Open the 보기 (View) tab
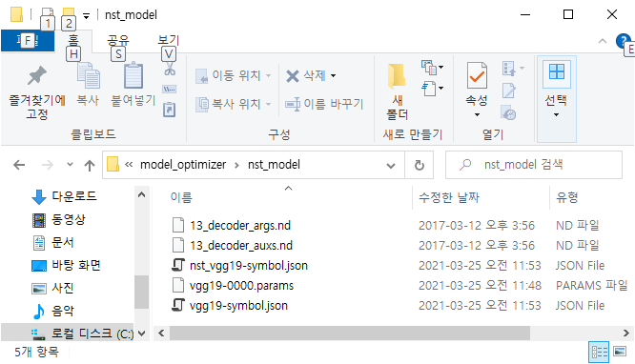Image resolution: width=635 pixels, height=364 pixels. pos(169,41)
